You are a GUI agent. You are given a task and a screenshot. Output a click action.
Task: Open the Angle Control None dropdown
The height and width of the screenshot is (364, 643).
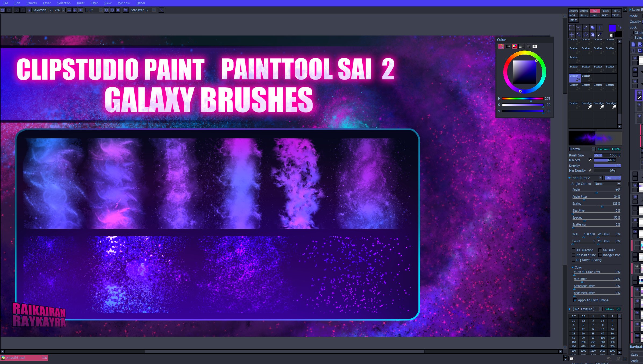pos(607,184)
